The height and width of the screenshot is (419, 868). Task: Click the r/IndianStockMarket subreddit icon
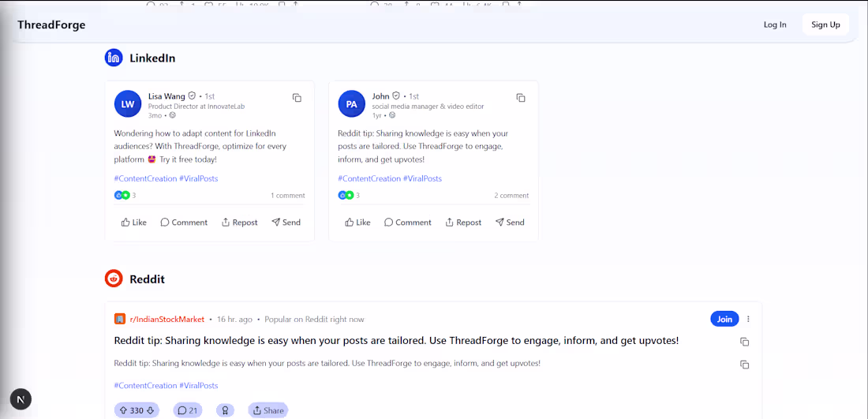(x=120, y=320)
